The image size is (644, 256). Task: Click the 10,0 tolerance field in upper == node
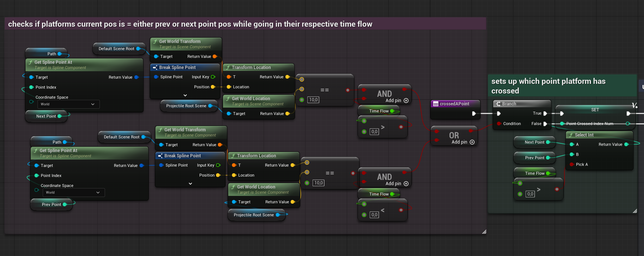313,100
